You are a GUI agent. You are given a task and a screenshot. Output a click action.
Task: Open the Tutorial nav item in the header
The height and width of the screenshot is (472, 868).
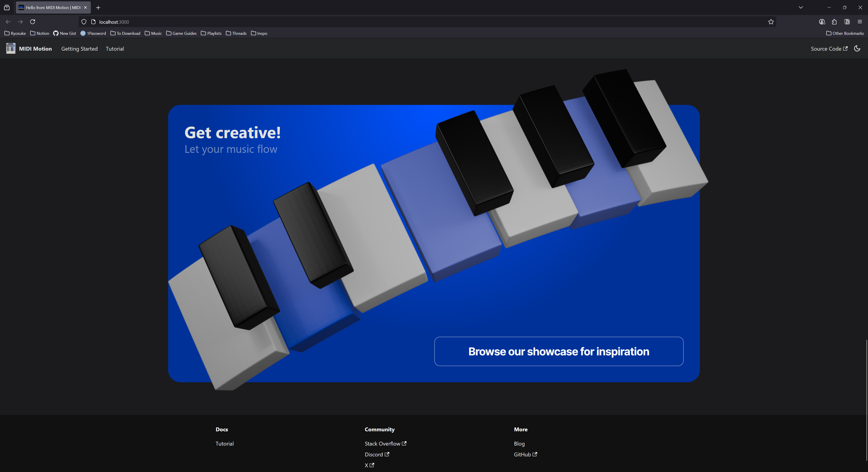115,49
